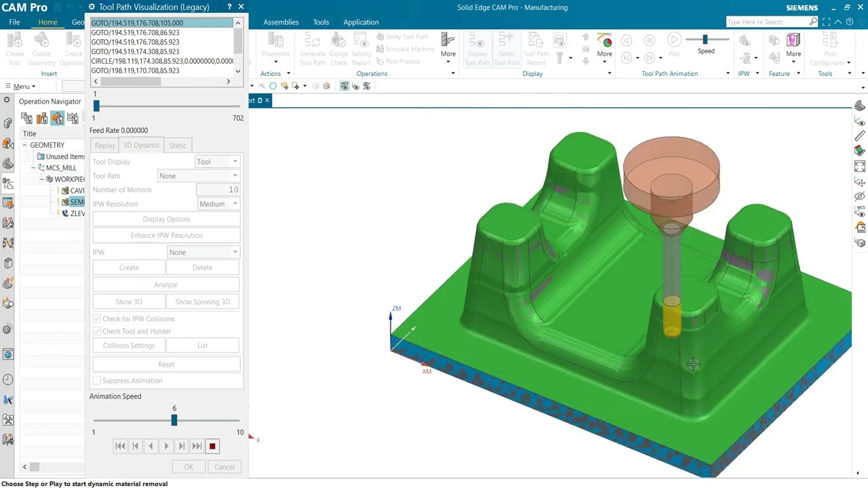Viewport: 868px width, 488px height.
Task: Click the crossed-out eye hide icon
Action: point(860,197)
